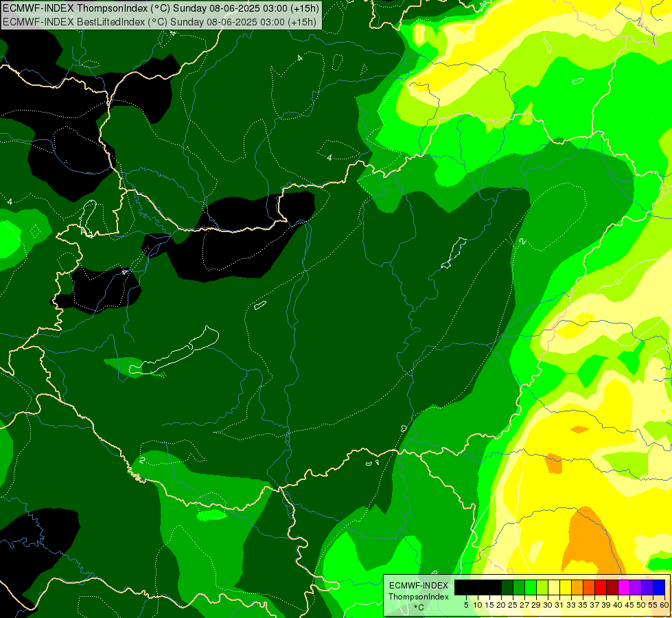672x618 pixels.
Task: Click the legend label 'ECMWF-INDEX'
Action: click(x=419, y=586)
